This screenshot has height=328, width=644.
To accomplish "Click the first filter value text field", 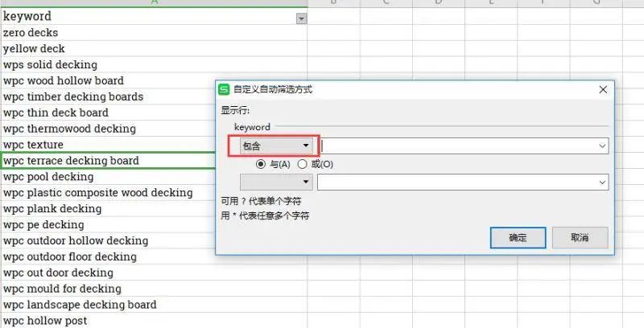I will tap(459, 146).
